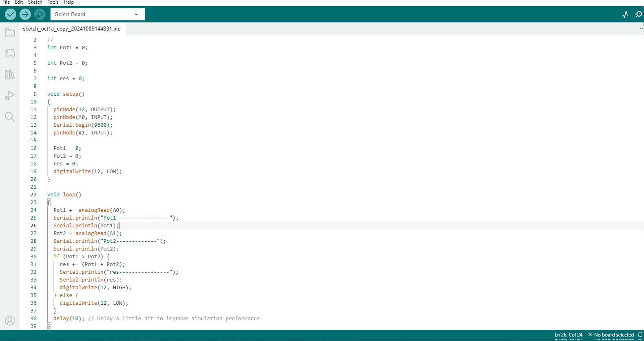Image resolution: width=644 pixels, height=341 pixels.
Task: Start the debugger with the Debug button
Action: [40, 14]
